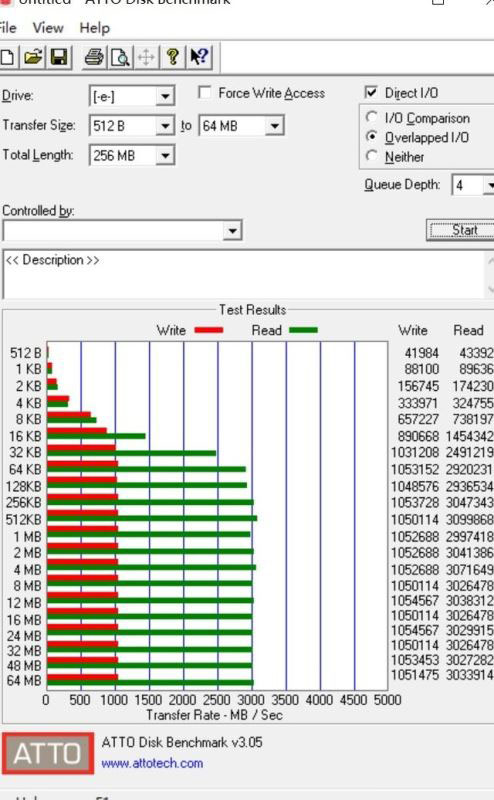The width and height of the screenshot is (494, 800).
Task: Choose the Neither radio option
Action: click(x=372, y=156)
